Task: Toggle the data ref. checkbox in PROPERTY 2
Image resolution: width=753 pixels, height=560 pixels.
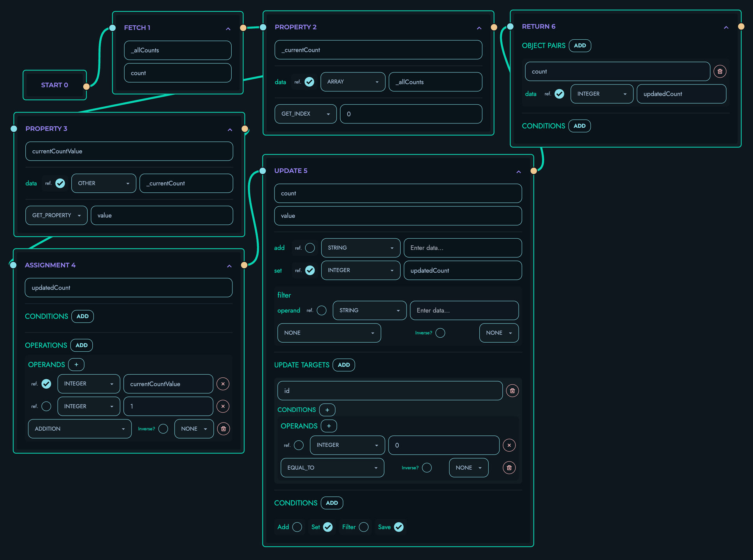Action: tap(310, 82)
